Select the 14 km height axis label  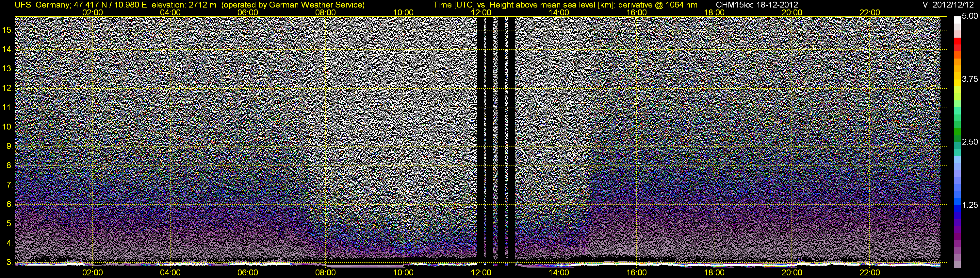click(7, 49)
